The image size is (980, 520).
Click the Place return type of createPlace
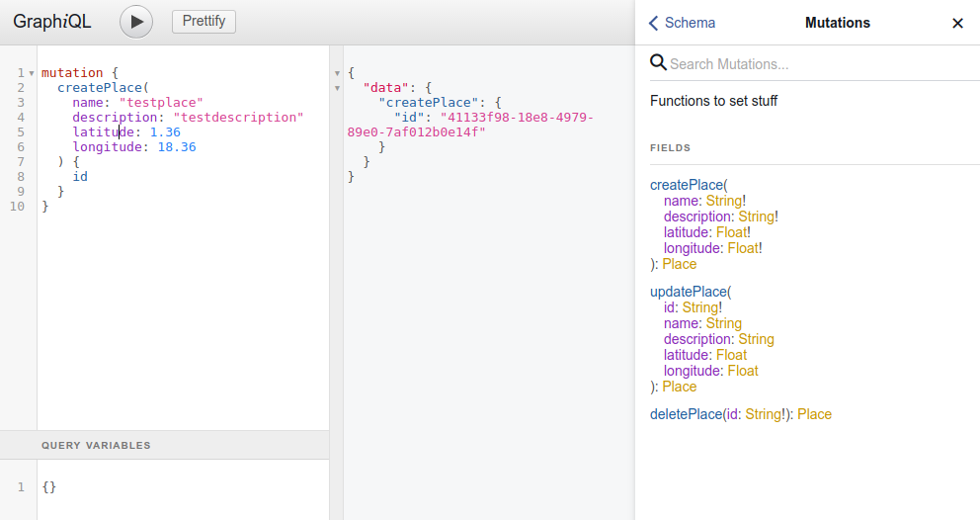(680, 264)
